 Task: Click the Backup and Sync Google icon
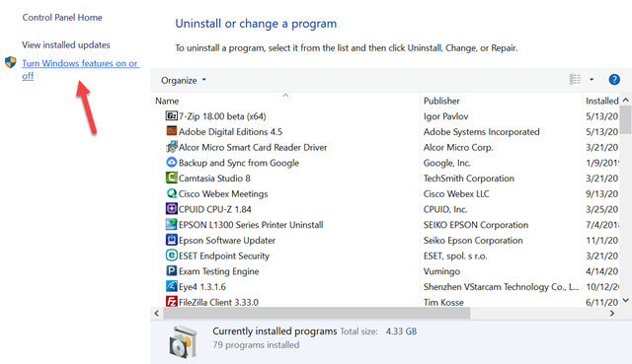pos(171,162)
